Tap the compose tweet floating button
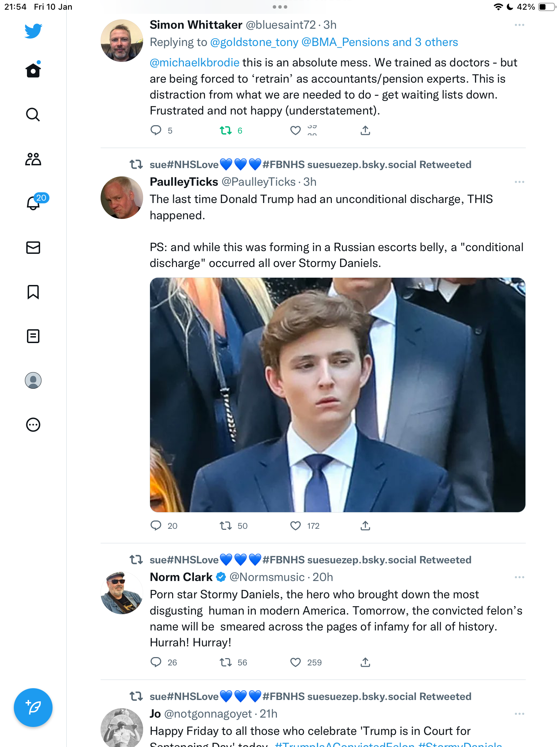This screenshot has height=747, width=560. click(33, 708)
